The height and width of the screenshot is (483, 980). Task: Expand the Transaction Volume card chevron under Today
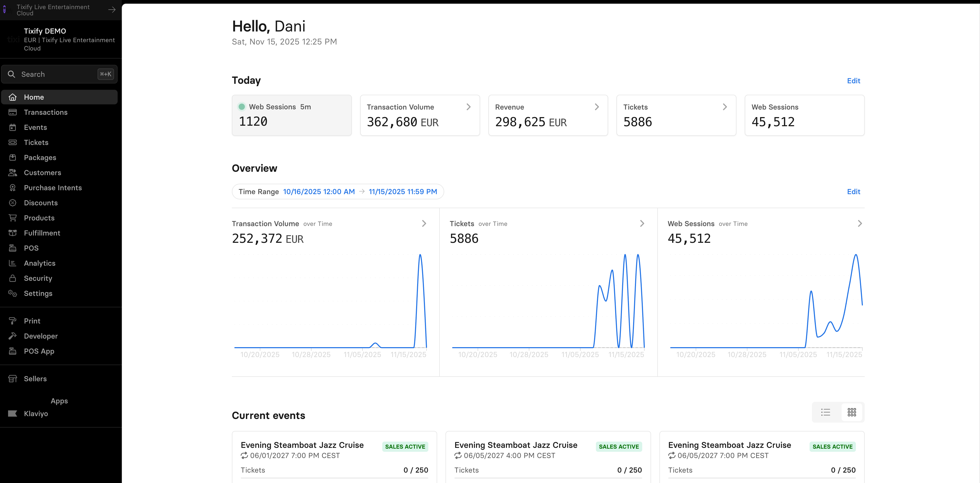pyautogui.click(x=469, y=107)
